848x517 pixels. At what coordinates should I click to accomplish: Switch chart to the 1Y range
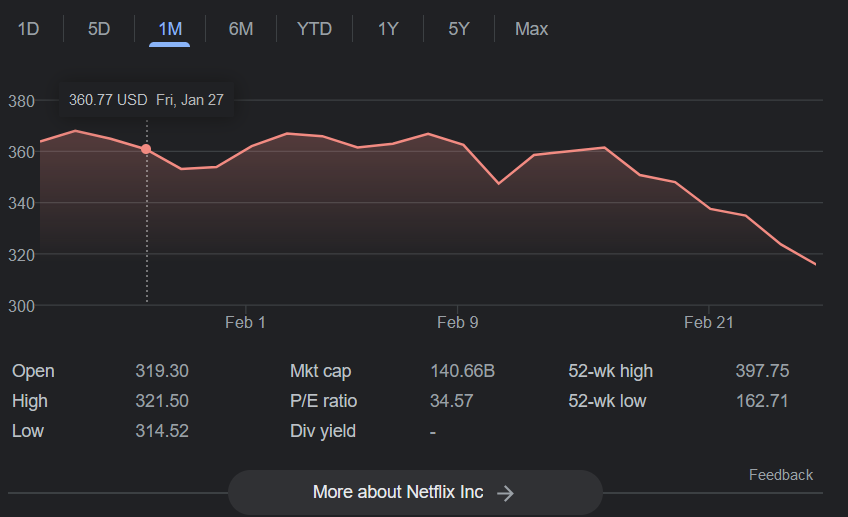(x=388, y=29)
